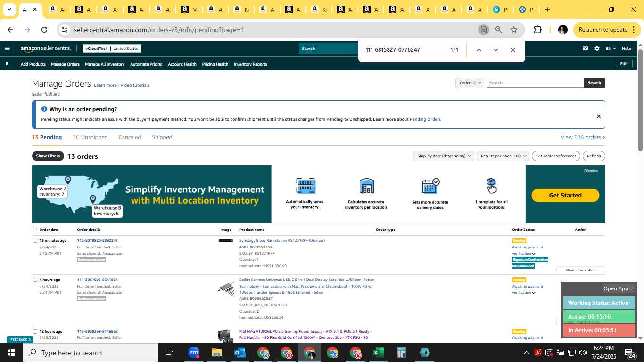This screenshot has width=644, height=362.
Task: Bookmark this page with the star icon
Action: 514,30
